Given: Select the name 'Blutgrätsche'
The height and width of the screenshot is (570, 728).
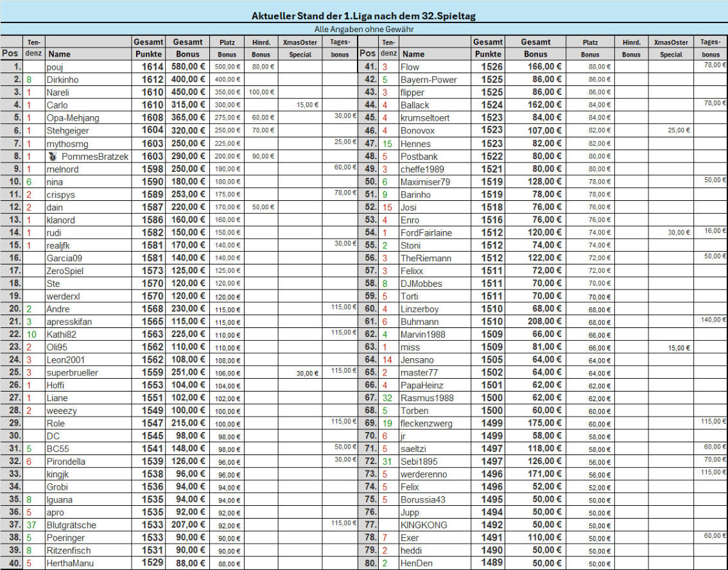Looking at the screenshot, I should [71, 525].
